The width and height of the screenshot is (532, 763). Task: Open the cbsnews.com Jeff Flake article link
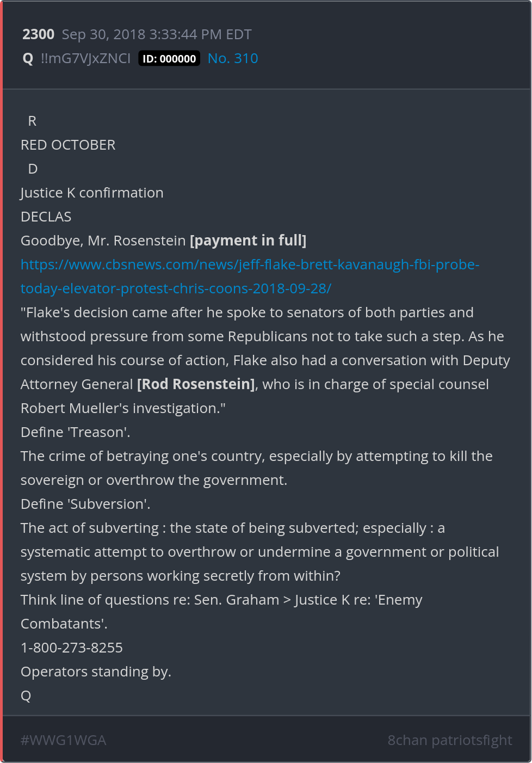(x=249, y=265)
